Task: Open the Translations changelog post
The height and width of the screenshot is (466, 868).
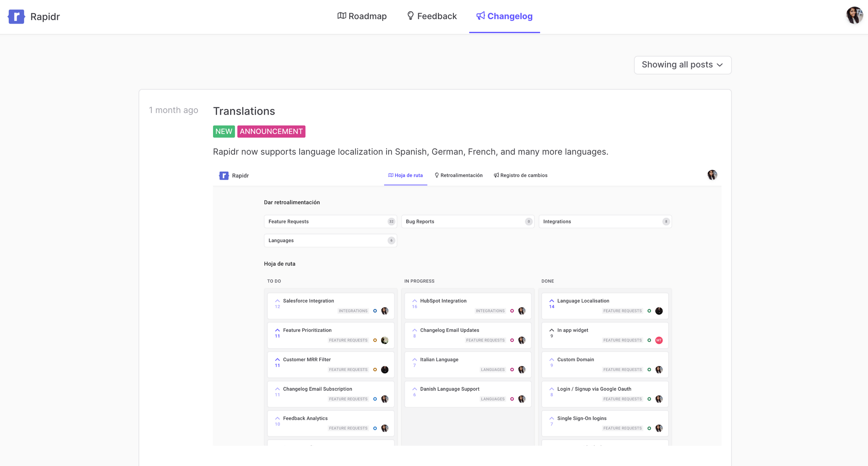Action: pyautogui.click(x=244, y=111)
